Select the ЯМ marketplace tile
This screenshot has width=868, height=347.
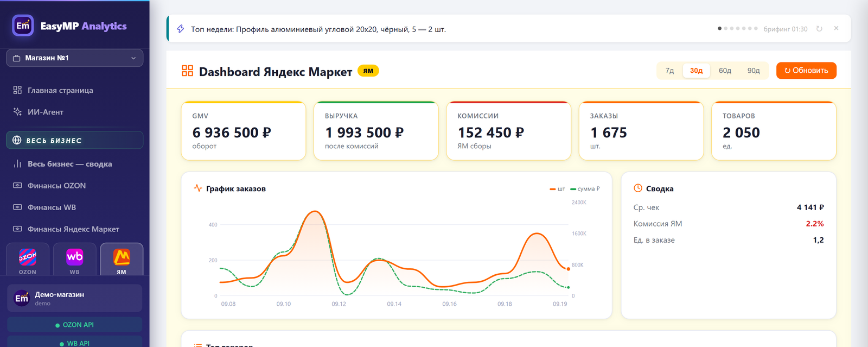point(122,260)
